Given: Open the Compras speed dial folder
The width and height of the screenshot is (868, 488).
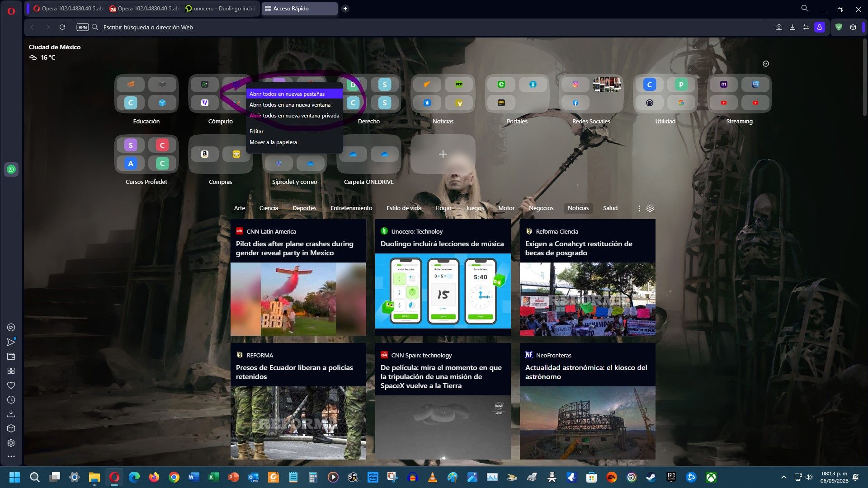Looking at the screenshot, I should pos(221,154).
